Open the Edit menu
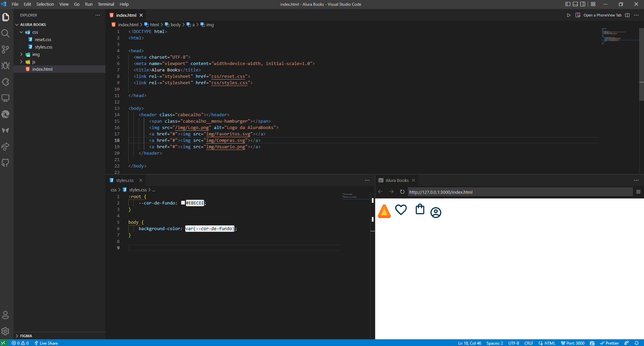This screenshot has width=644, height=346. (x=27, y=4)
